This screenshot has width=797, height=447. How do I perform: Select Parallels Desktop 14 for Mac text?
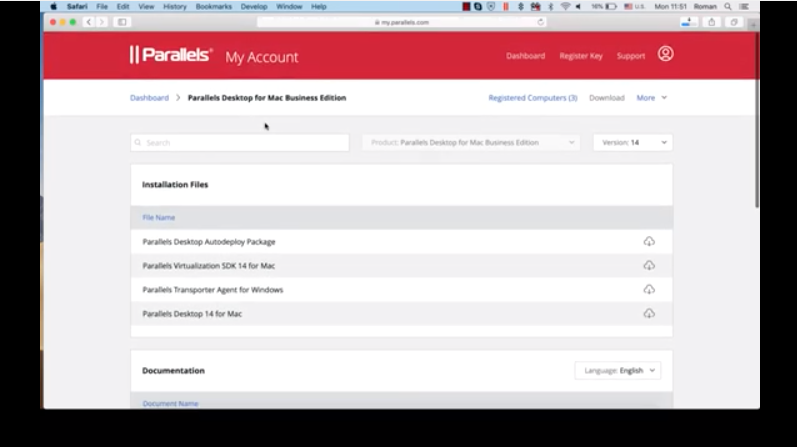click(x=192, y=314)
